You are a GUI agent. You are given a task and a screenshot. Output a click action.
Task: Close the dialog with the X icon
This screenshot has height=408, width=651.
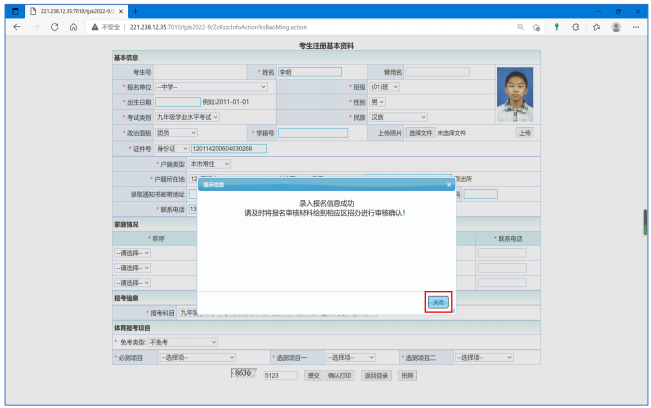pos(448,185)
